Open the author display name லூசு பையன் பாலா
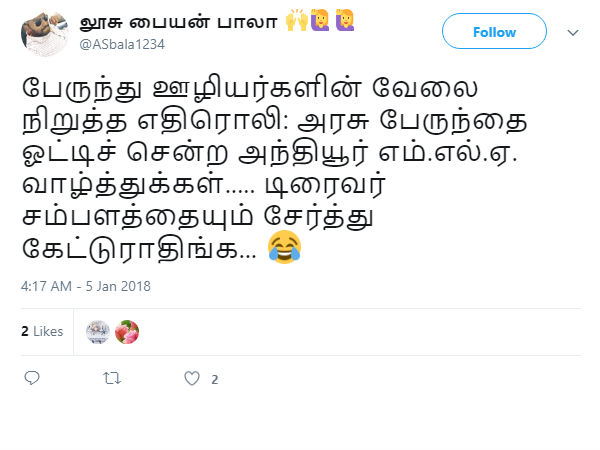600x450 pixels. pyautogui.click(x=178, y=22)
